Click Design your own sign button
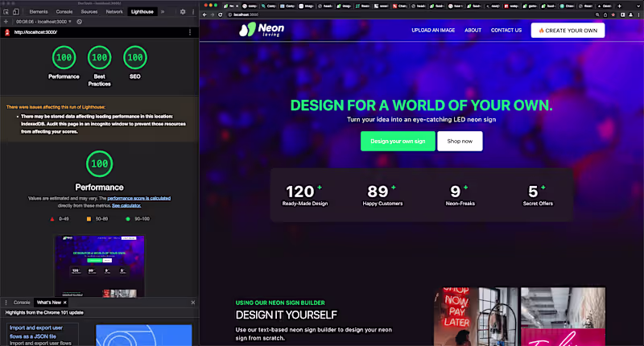 398,141
